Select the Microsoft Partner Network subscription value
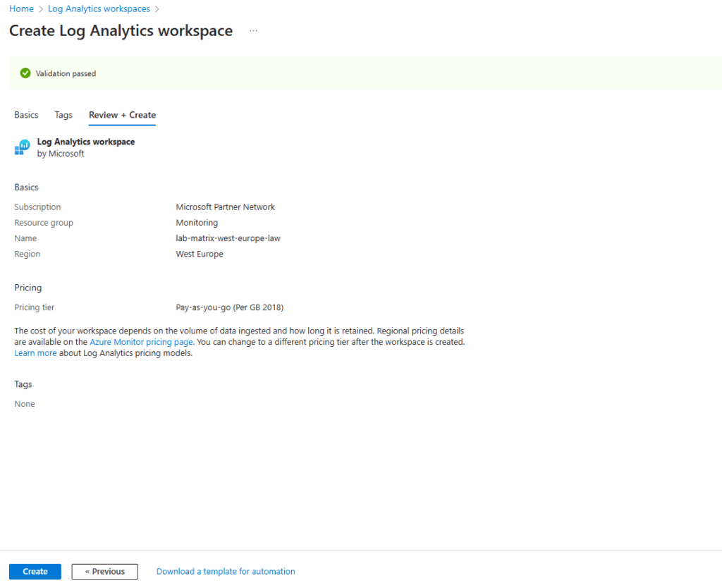This screenshot has height=588, width=722. 225,207
